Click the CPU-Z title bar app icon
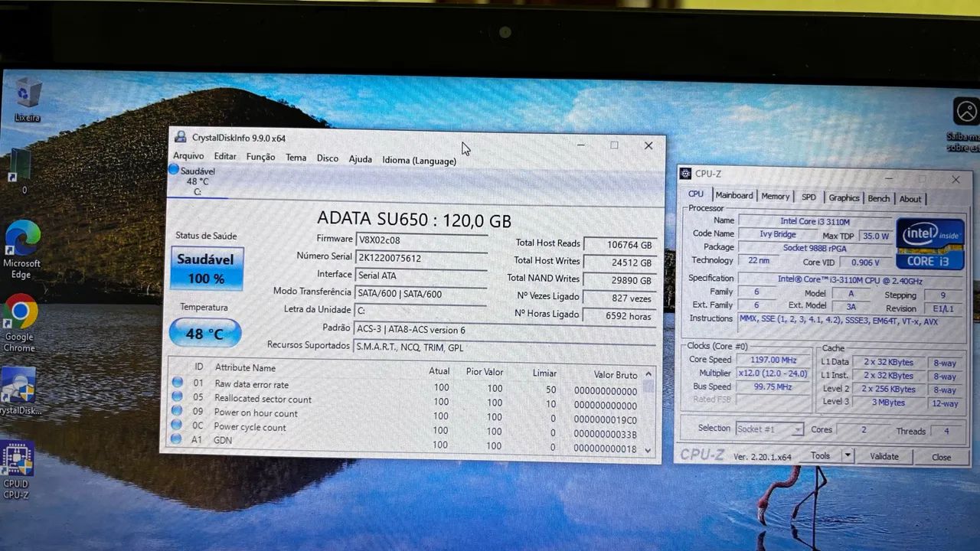Viewport: 980px width, 551px height. click(685, 174)
